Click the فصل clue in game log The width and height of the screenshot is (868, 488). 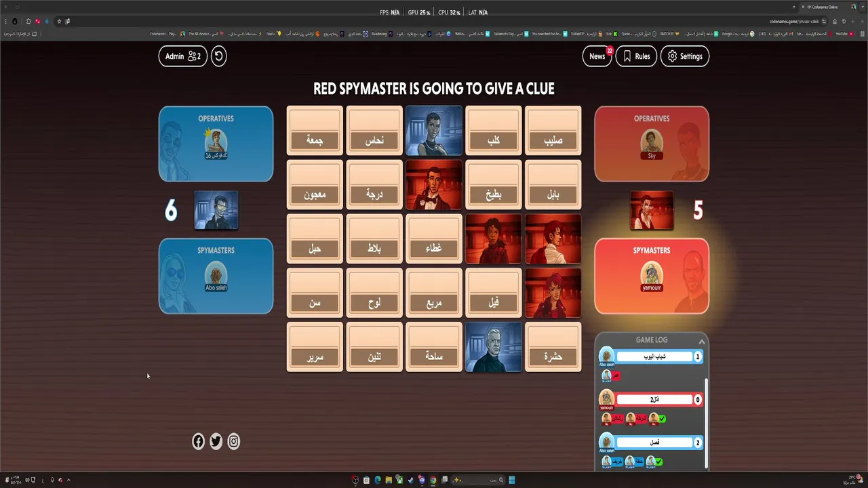pos(654,443)
